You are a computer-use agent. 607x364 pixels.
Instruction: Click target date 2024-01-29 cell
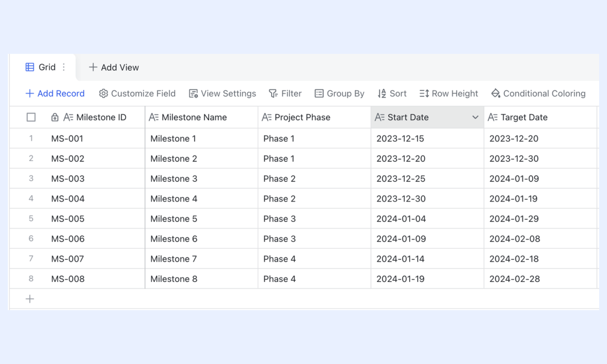pos(540,218)
